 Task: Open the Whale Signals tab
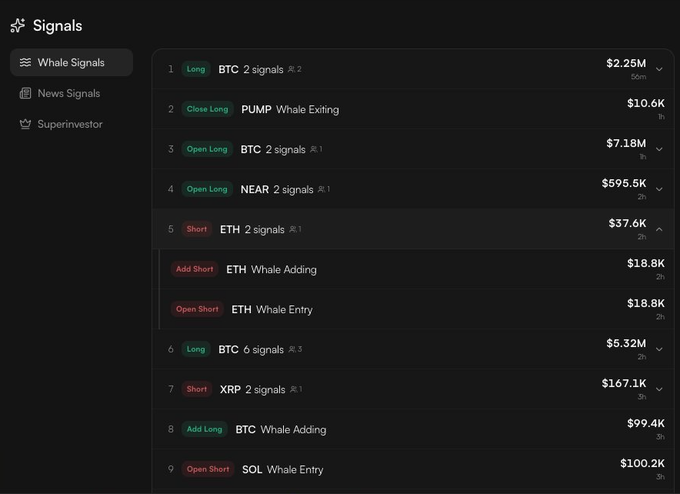72,62
